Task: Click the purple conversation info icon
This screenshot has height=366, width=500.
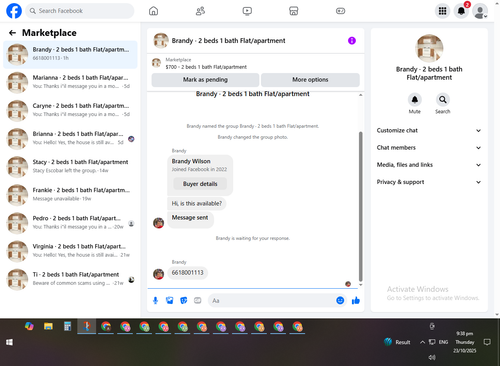Action: (352, 41)
